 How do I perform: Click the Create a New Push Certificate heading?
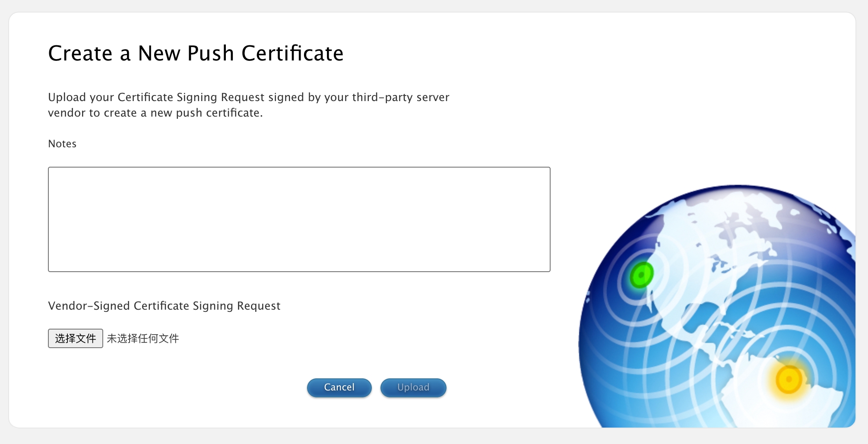(x=196, y=54)
